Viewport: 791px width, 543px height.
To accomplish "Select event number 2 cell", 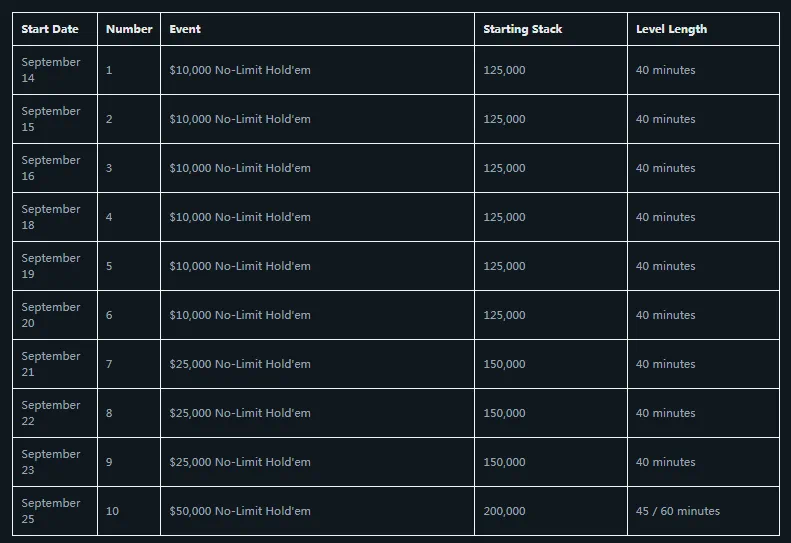I will click(x=109, y=119).
